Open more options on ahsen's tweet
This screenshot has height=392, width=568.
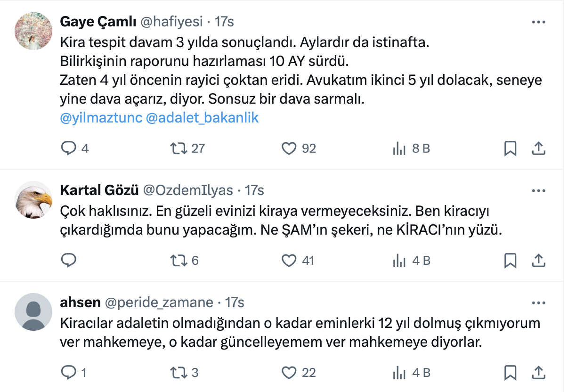coord(538,302)
